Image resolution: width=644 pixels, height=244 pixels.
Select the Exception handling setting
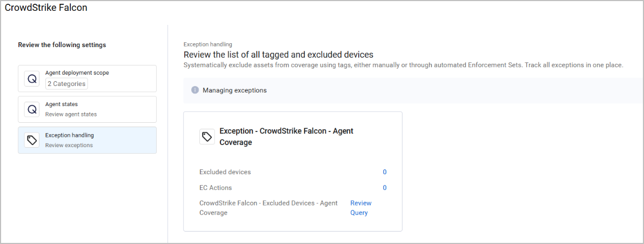coord(87,140)
